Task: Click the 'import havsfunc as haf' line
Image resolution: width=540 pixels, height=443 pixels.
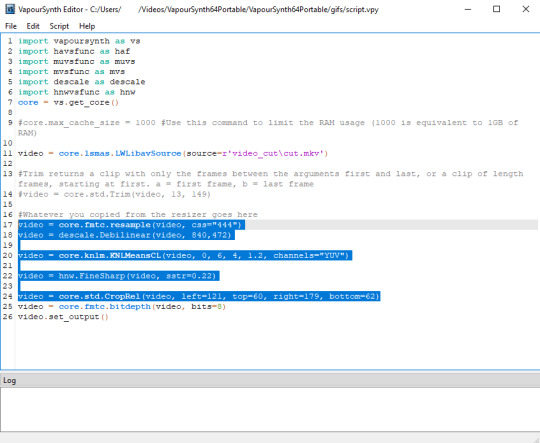Action: (x=74, y=51)
